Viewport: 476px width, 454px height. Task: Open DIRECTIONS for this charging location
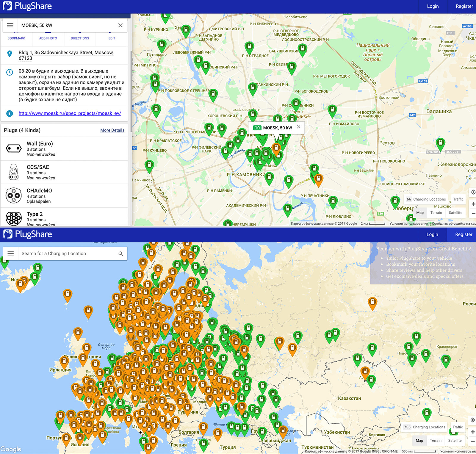pyautogui.click(x=80, y=38)
